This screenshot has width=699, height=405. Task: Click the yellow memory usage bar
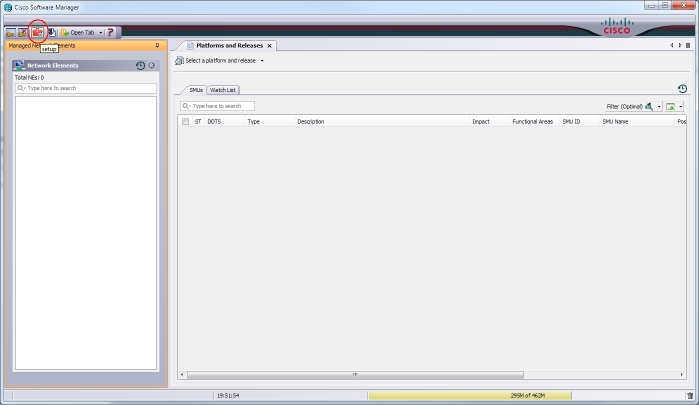tap(470, 396)
